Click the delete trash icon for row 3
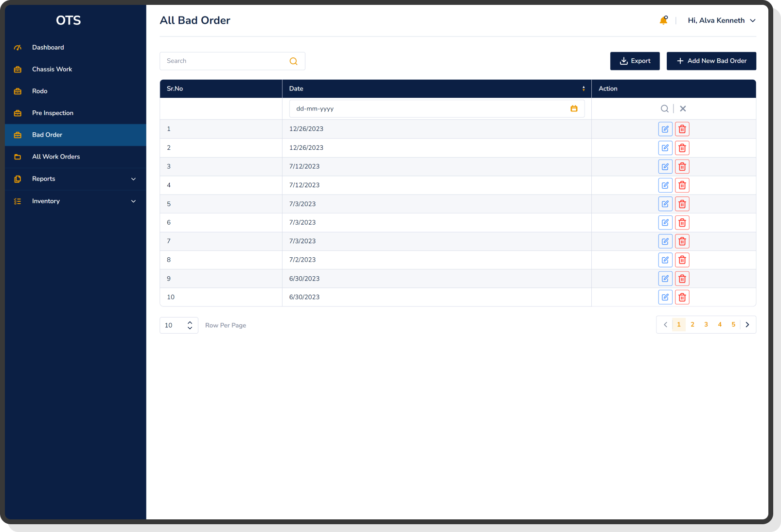The width and height of the screenshot is (781, 532). pos(682,166)
